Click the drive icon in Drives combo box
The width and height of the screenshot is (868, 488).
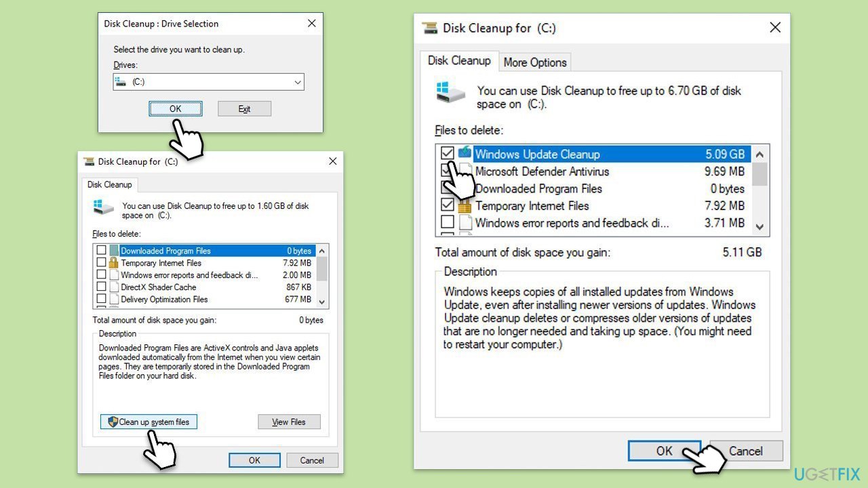(x=121, y=82)
